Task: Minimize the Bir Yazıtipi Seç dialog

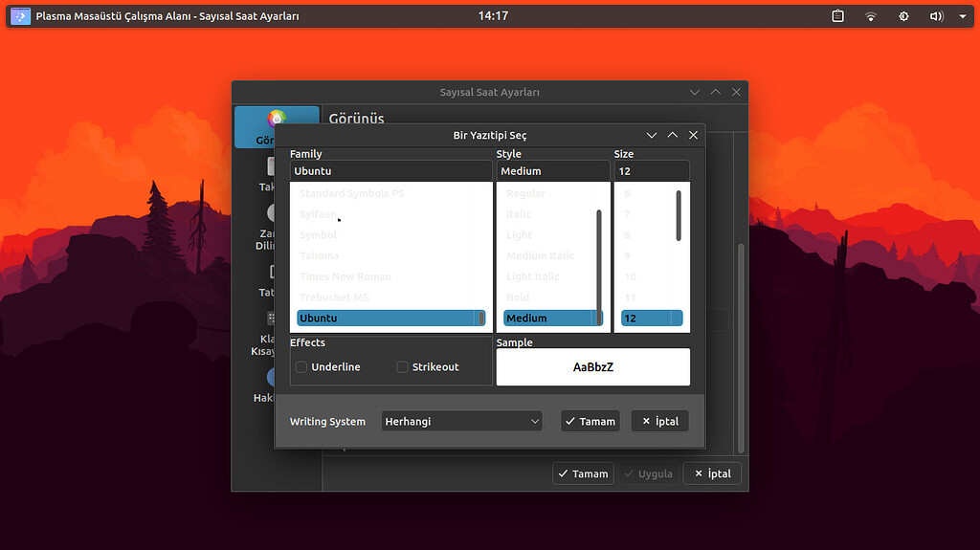Action: pyautogui.click(x=651, y=135)
